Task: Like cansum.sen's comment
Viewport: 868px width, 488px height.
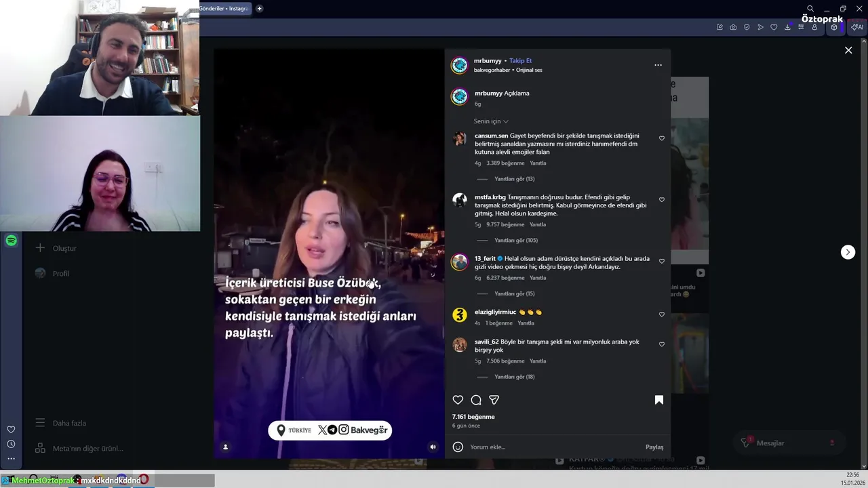Action: 662,138
